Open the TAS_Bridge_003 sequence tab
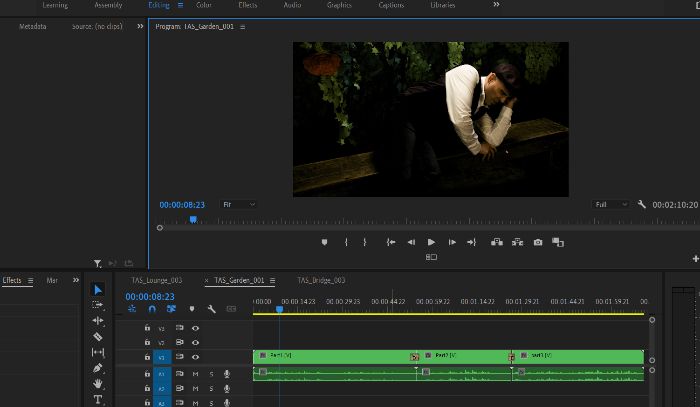700x407 pixels. pyautogui.click(x=321, y=280)
